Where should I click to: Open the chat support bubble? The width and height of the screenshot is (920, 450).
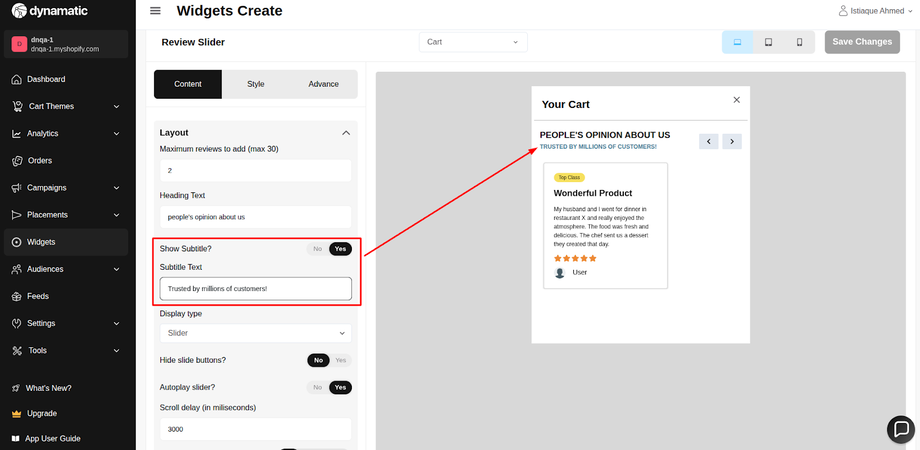(901, 428)
